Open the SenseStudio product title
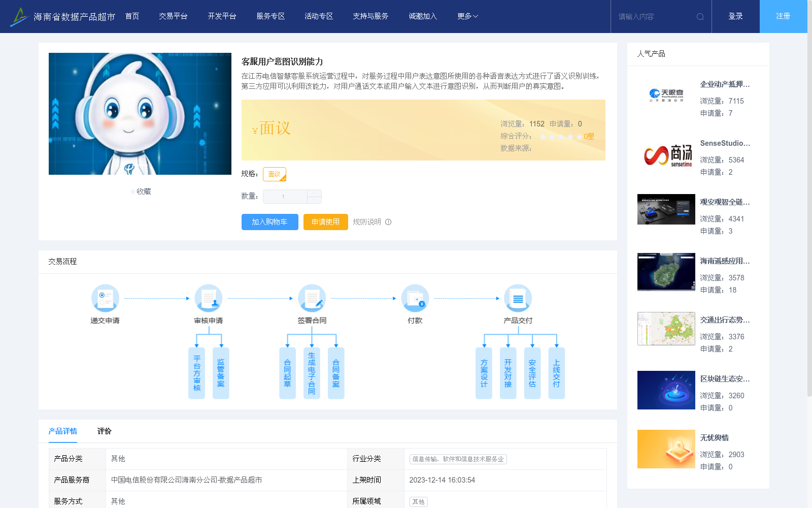This screenshot has width=812, height=508. click(x=725, y=143)
